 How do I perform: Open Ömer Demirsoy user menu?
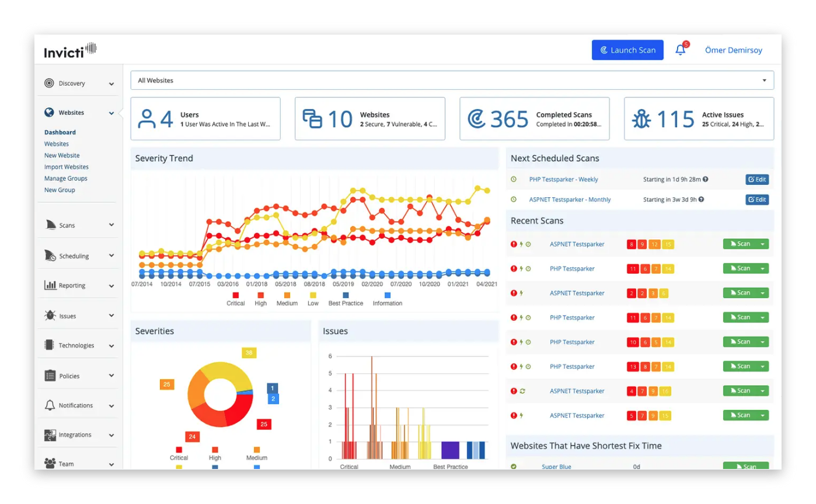(x=734, y=50)
